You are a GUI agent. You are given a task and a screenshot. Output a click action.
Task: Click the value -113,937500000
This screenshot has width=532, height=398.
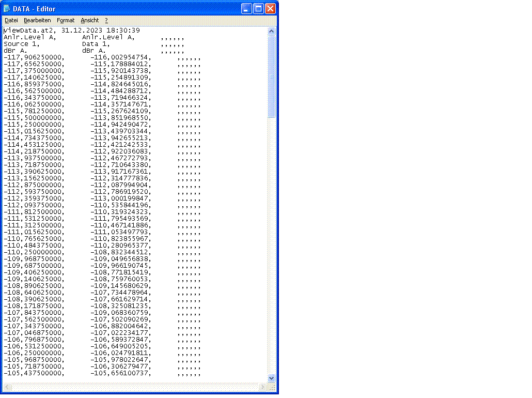(x=34, y=158)
